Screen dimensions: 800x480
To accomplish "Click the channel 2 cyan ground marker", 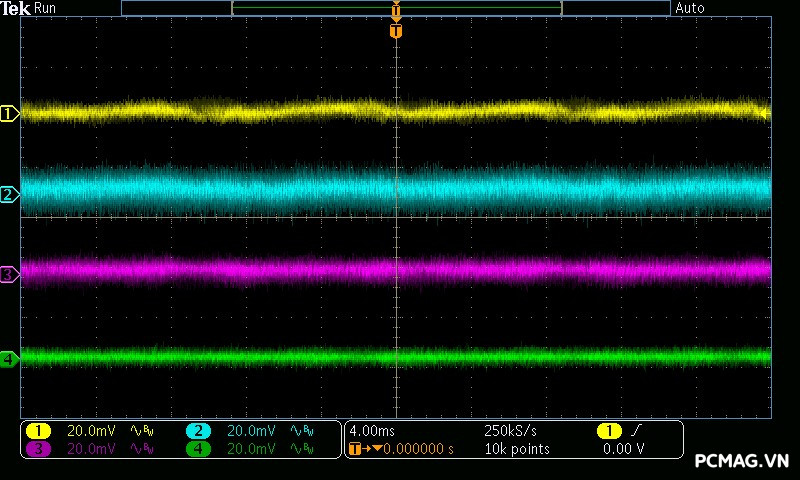I will (9, 194).
